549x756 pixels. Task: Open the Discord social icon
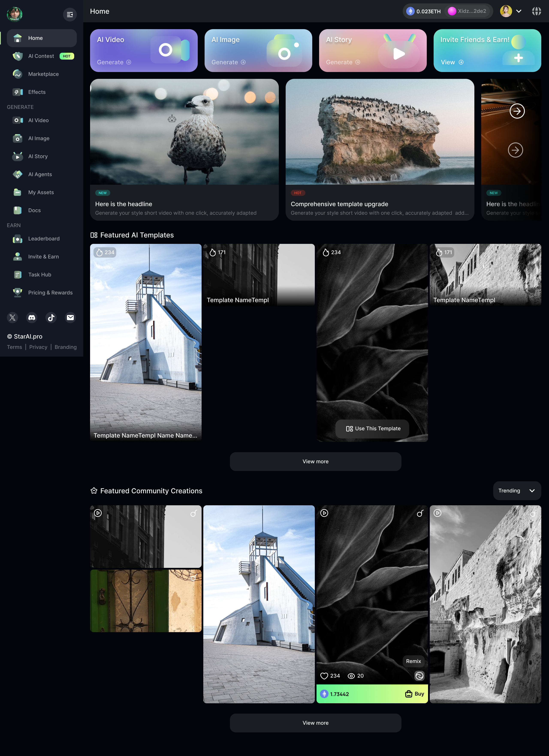pos(32,318)
